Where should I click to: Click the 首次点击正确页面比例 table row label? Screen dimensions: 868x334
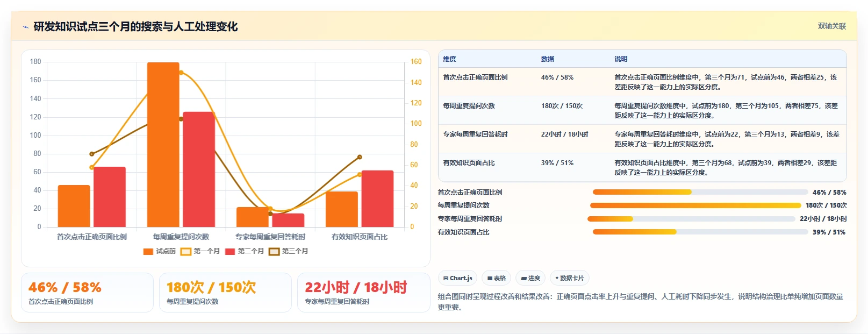[x=475, y=77]
